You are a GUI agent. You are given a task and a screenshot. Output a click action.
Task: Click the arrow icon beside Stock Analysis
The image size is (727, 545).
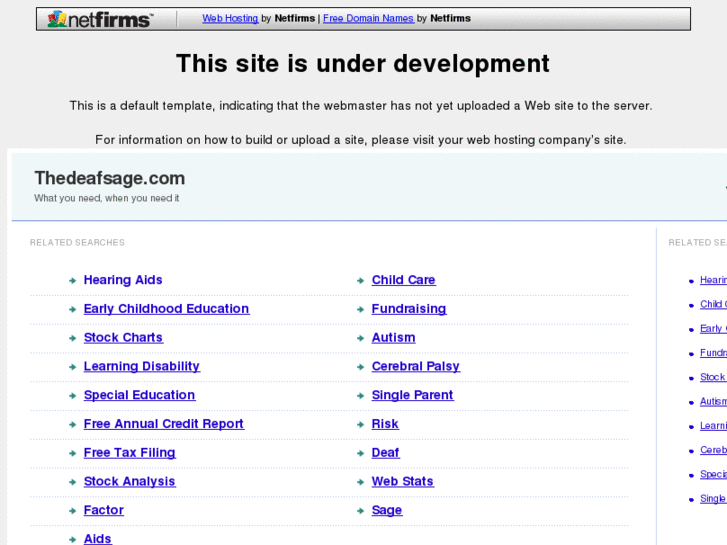point(72,482)
